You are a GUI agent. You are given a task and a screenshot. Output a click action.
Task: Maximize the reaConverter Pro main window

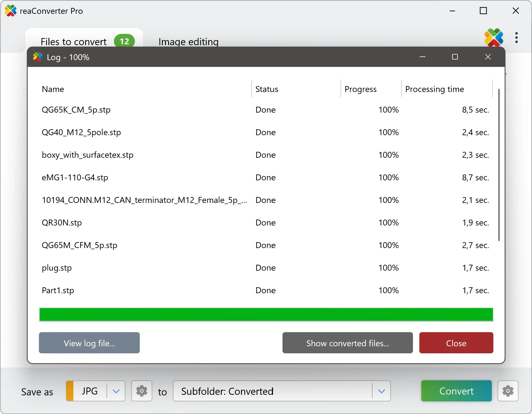click(483, 11)
